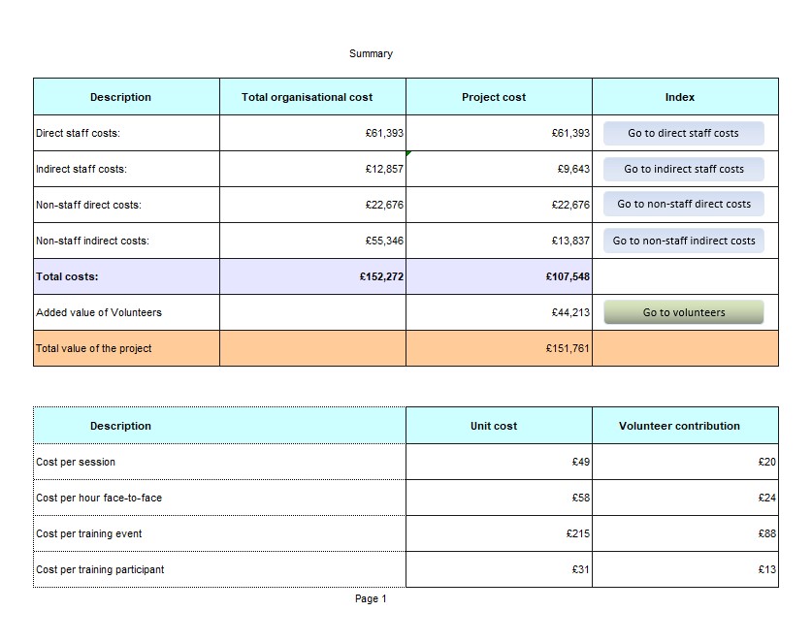This screenshot has height=644, width=812.
Task: Click the £20 volunteer contribution cell
Action: (x=685, y=462)
